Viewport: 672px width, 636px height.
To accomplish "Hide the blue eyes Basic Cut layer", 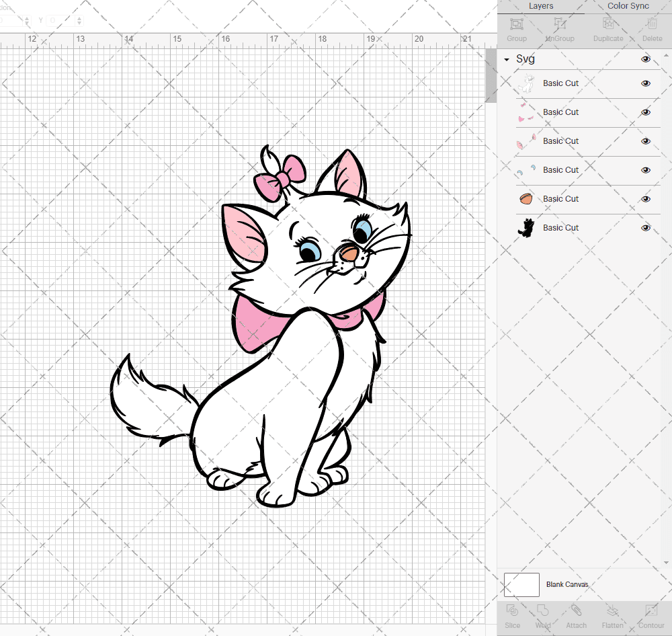I will click(645, 170).
